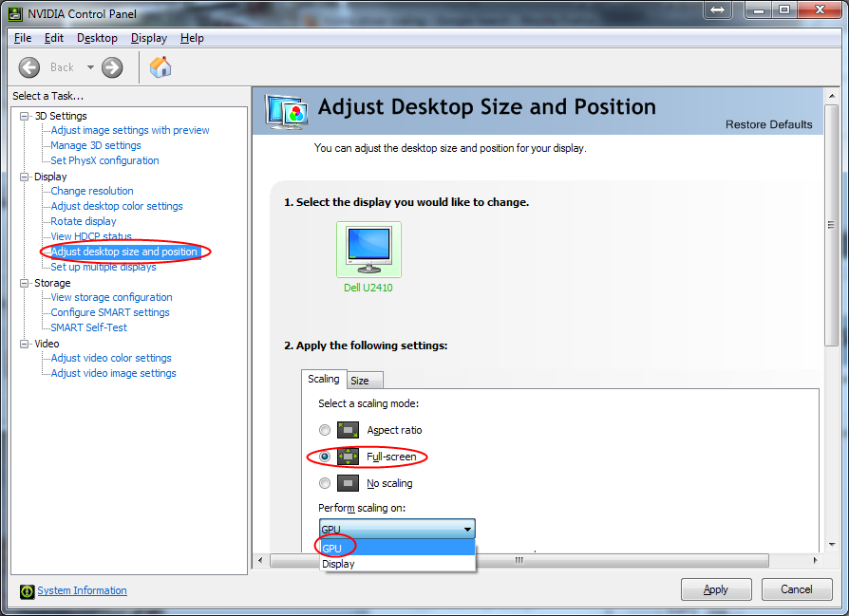Collapse the Display tree node

pyautogui.click(x=24, y=177)
